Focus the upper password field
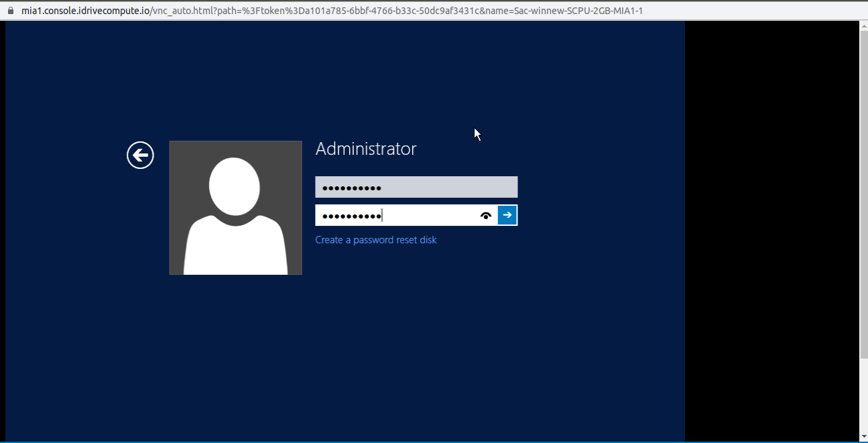The height and width of the screenshot is (443, 868). tap(416, 187)
